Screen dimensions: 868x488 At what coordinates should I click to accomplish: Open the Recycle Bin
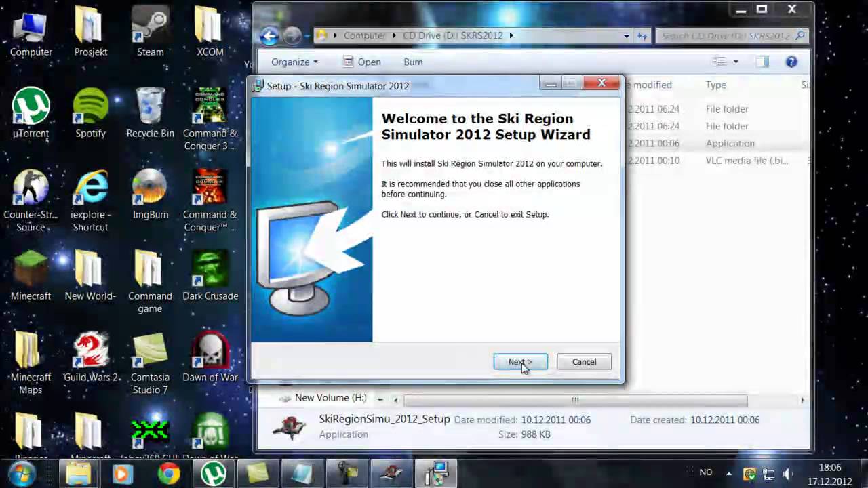click(x=150, y=113)
